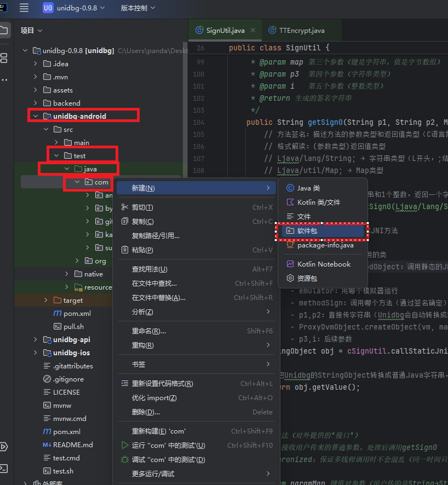Open the unidbg-0.9.8 project dropdown
448x485 pixels.
point(74,8)
